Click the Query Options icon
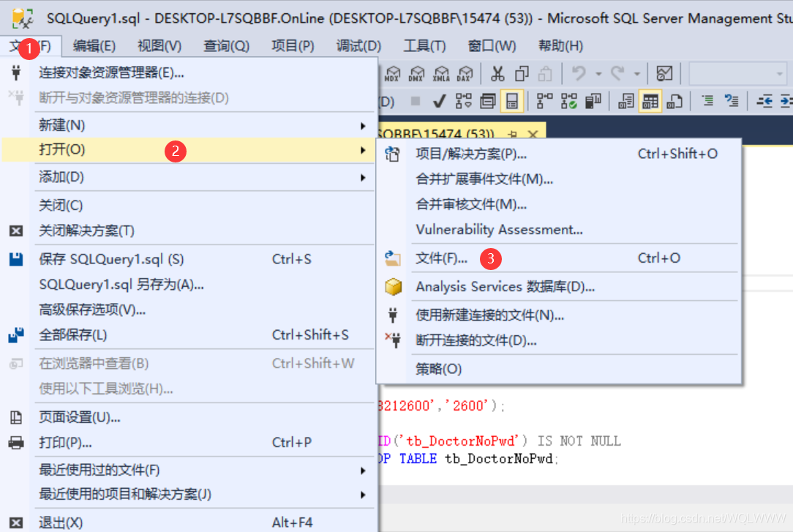Screen dimensions: 793x532 tap(487, 102)
